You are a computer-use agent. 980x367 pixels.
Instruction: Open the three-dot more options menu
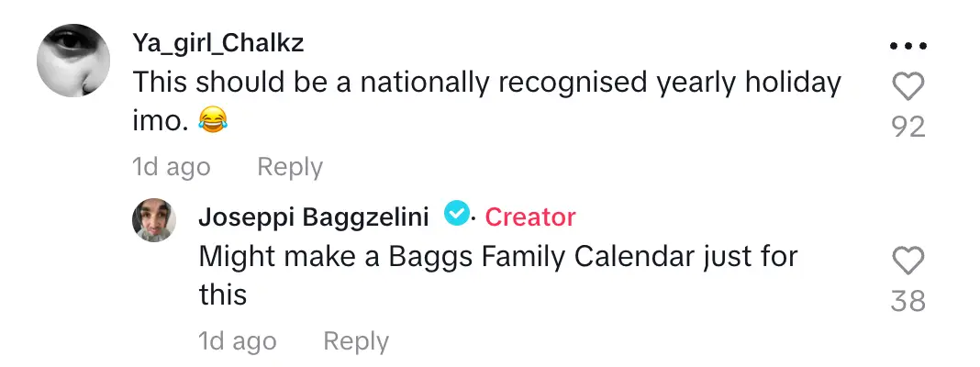coord(908,47)
